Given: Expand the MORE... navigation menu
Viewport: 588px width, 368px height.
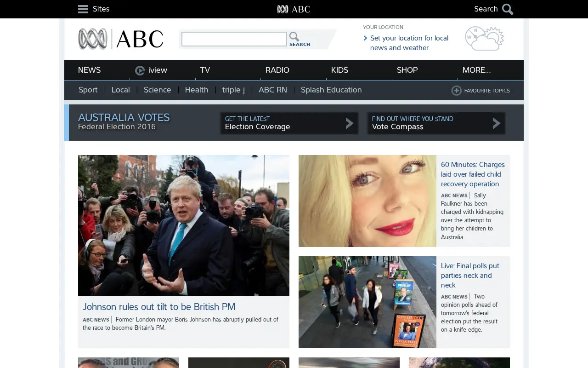Looking at the screenshot, I should [x=476, y=70].
